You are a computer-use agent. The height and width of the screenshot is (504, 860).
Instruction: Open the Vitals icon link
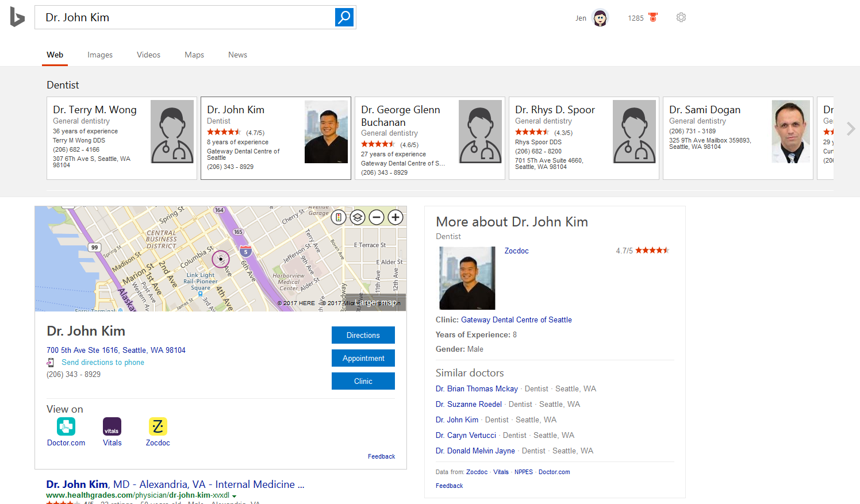tap(112, 426)
